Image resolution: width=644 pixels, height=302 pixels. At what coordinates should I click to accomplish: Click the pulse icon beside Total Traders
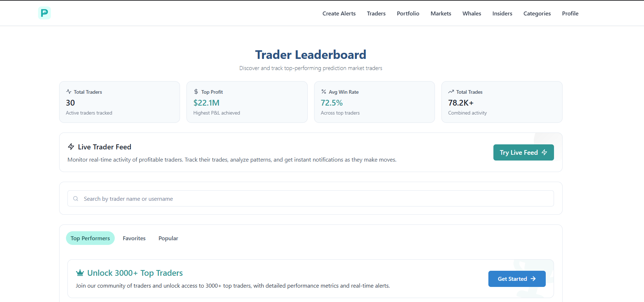coord(69,92)
